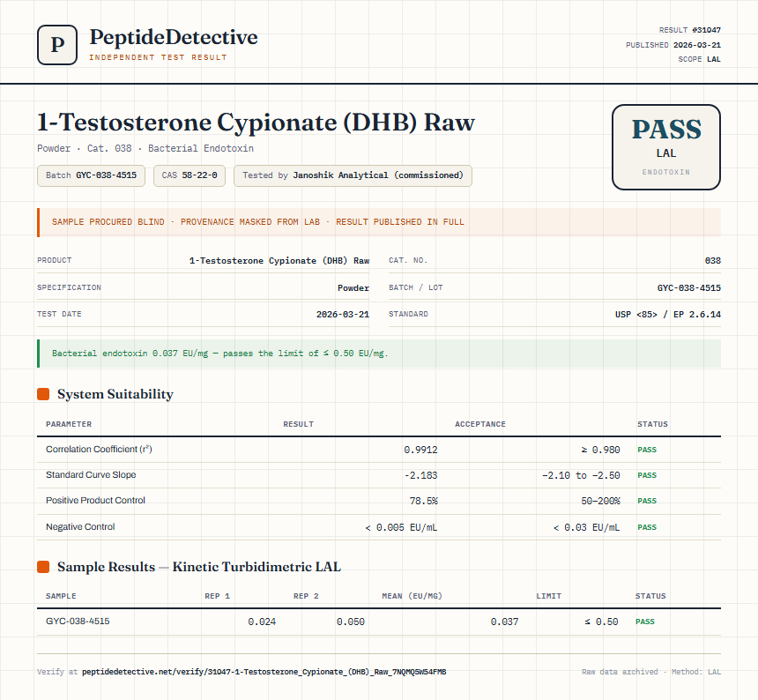Image resolution: width=758 pixels, height=700 pixels.
Task: Click PASS status in the sample results row
Action: [x=645, y=622]
